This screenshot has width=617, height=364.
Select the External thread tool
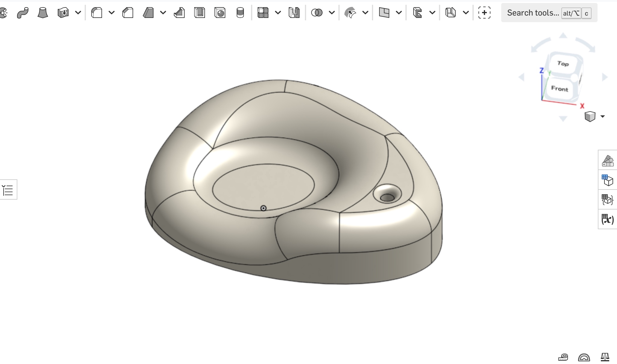coord(240,13)
